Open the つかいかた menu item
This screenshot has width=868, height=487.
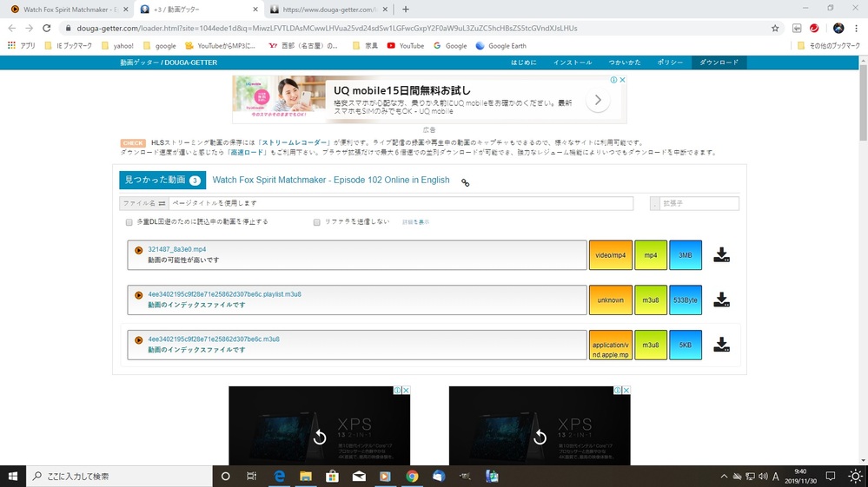(624, 63)
